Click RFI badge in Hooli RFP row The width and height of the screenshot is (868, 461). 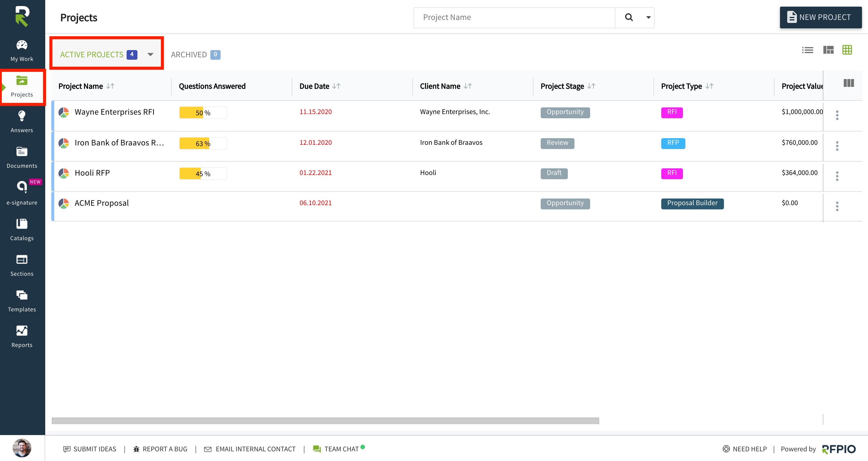672,173
